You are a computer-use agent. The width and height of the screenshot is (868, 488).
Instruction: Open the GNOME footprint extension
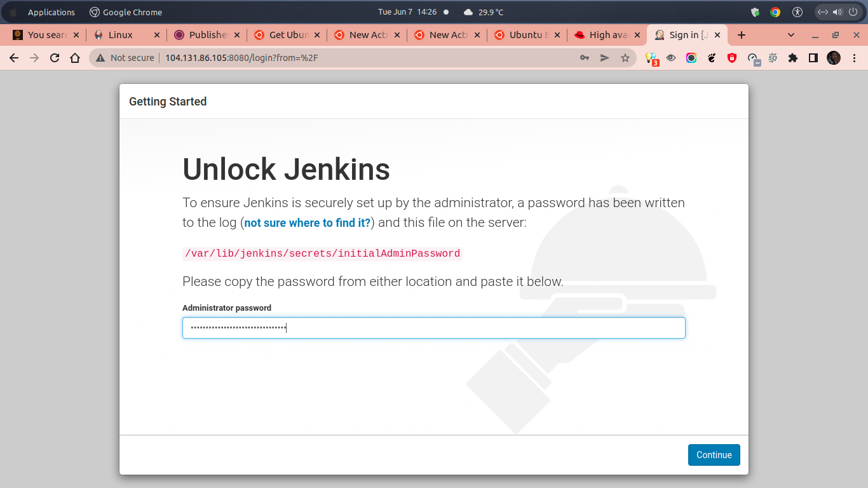712,58
